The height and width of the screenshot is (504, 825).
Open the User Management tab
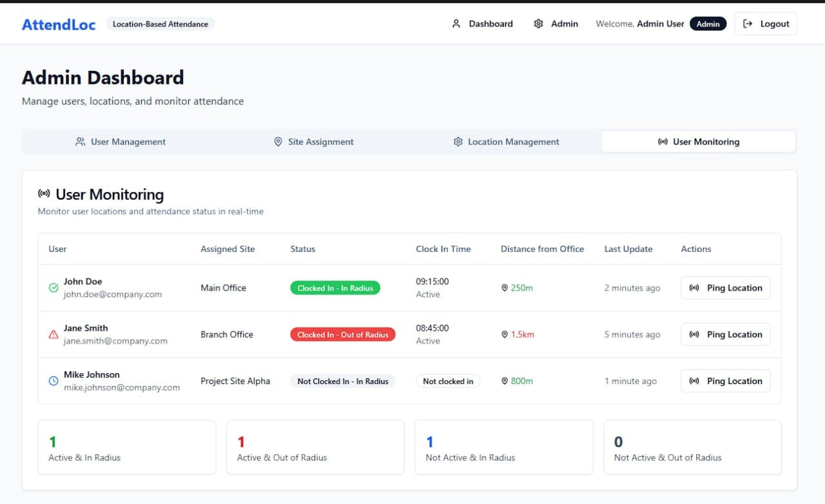click(x=121, y=142)
